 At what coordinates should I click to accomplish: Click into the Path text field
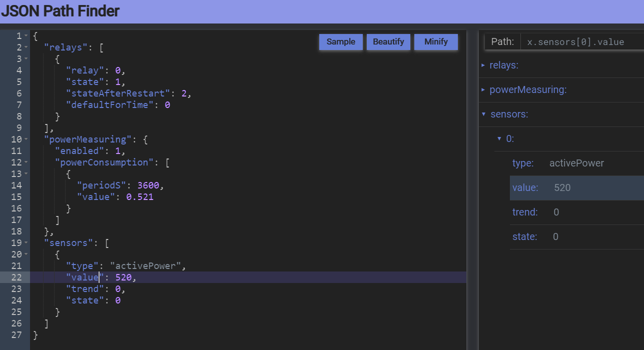pyautogui.click(x=581, y=42)
